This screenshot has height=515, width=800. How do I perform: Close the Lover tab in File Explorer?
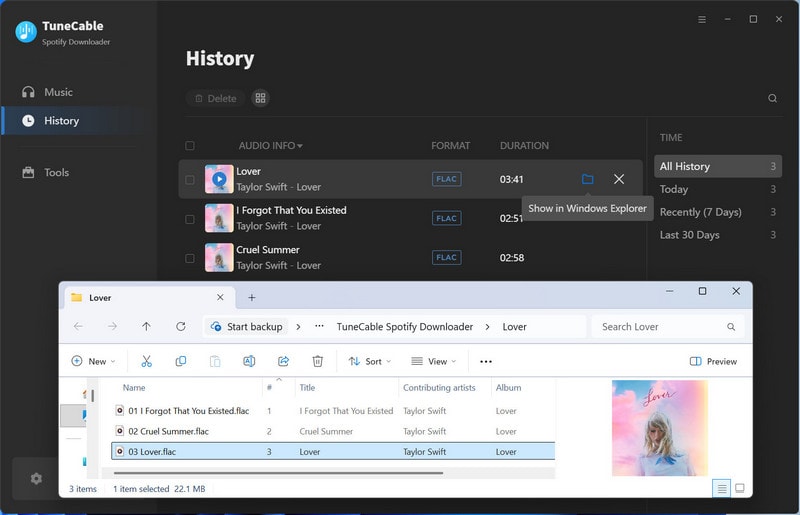[x=220, y=298]
